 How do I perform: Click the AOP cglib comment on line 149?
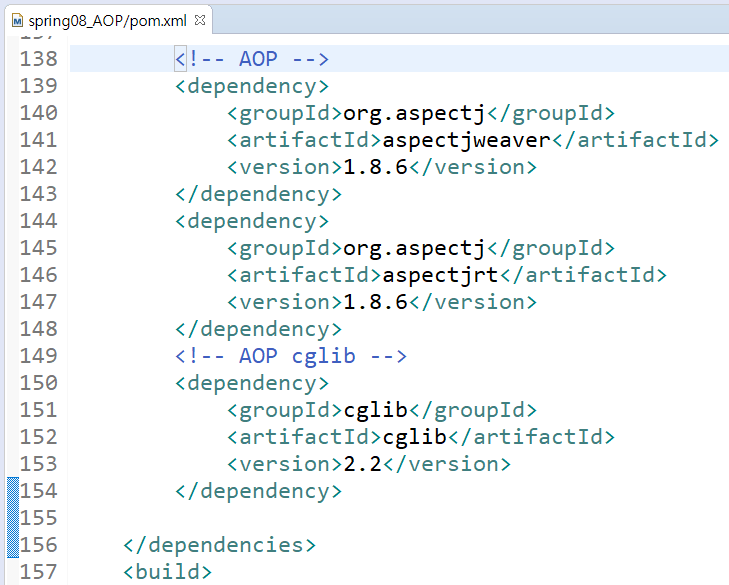[291, 356]
